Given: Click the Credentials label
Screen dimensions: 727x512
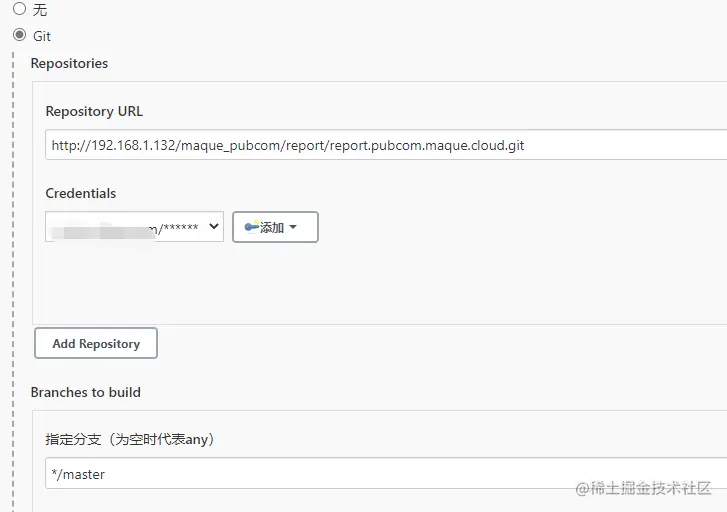Looking at the screenshot, I should (81, 193).
